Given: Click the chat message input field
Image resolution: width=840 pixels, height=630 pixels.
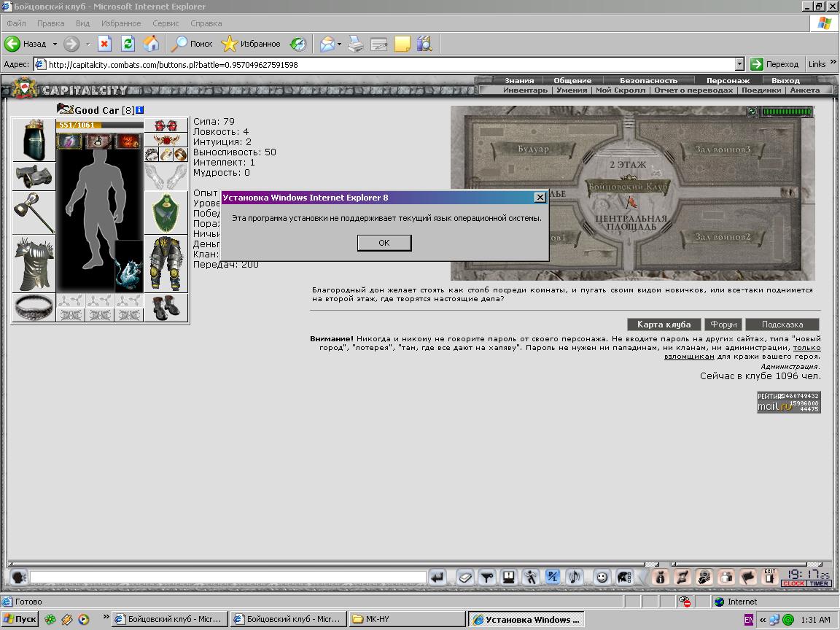Looking at the screenshot, I should pos(227,577).
